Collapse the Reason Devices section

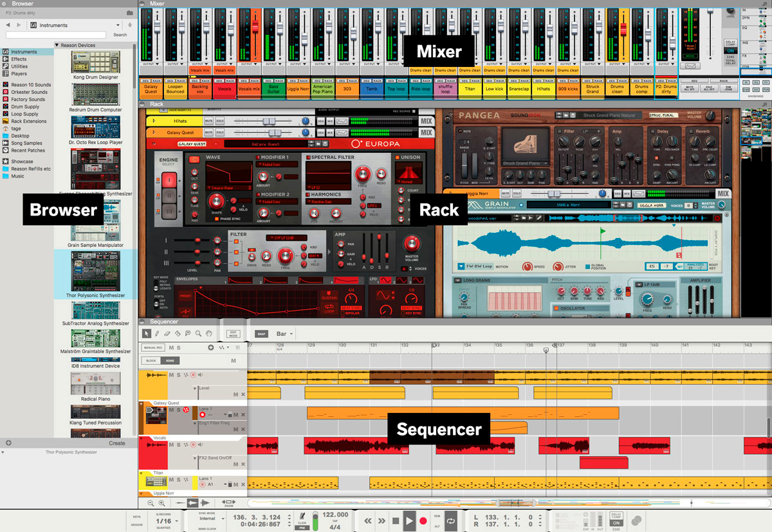tap(57, 45)
